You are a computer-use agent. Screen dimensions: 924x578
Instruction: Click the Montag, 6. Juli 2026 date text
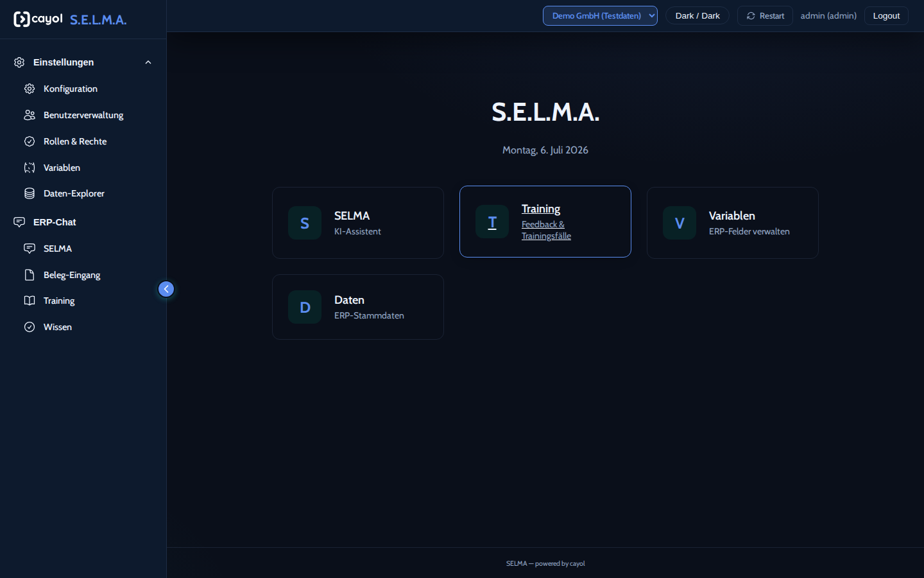tap(545, 150)
